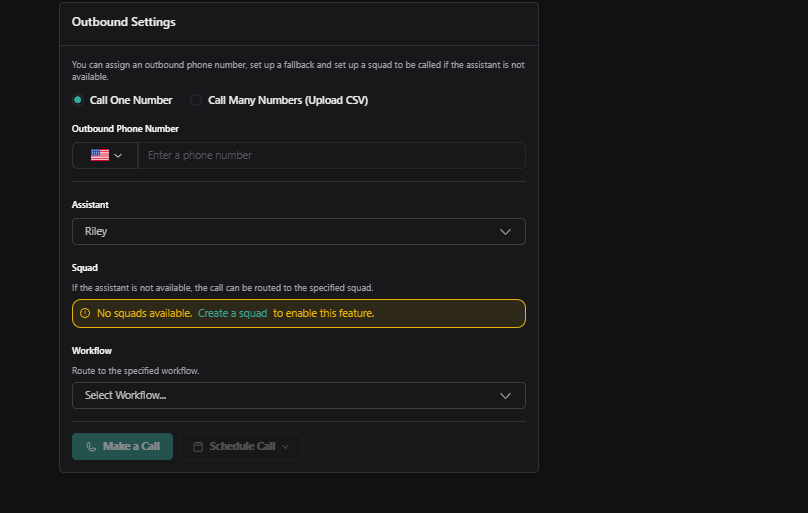
Task: Open the country code selector dropdown
Action: coord(106,155)
